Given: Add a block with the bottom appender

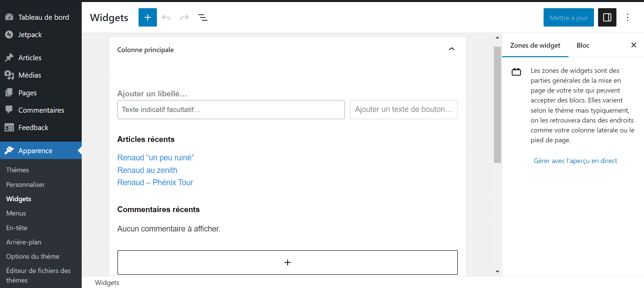Looking at the screenshot, I should coord(288,262).
